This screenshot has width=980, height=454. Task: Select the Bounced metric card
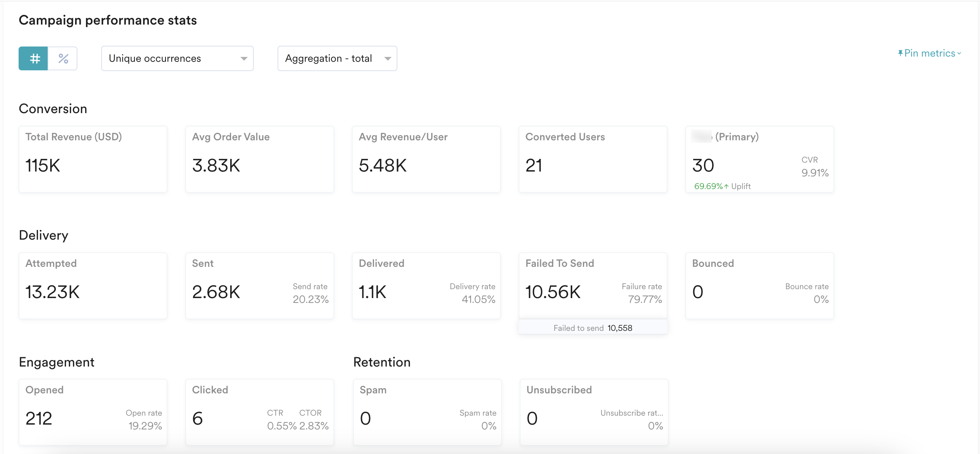coord(759,286)
